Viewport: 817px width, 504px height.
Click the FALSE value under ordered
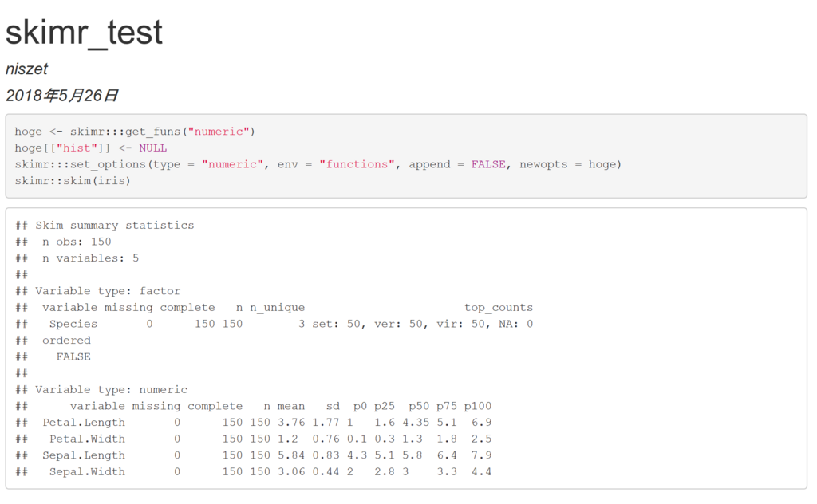pyautogui.click(x=73, y=356)
